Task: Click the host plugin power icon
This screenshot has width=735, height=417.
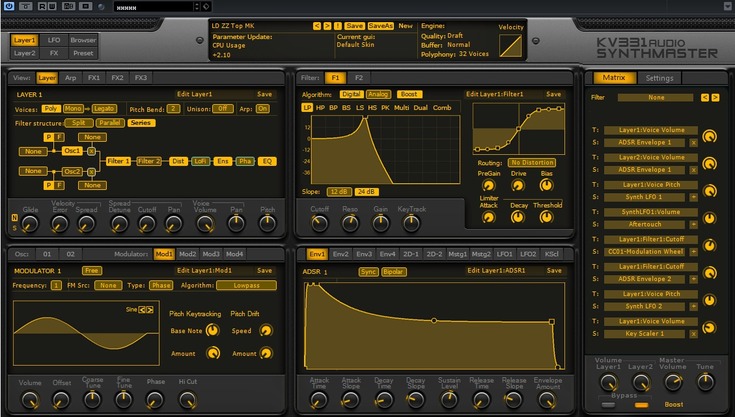Action: point(8,6)
